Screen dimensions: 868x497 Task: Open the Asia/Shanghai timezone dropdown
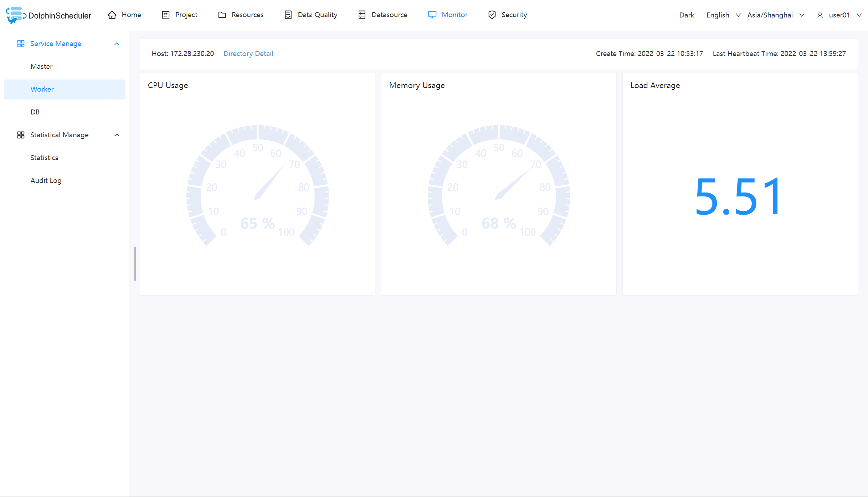pyautogui.click(x=775, y=15)
